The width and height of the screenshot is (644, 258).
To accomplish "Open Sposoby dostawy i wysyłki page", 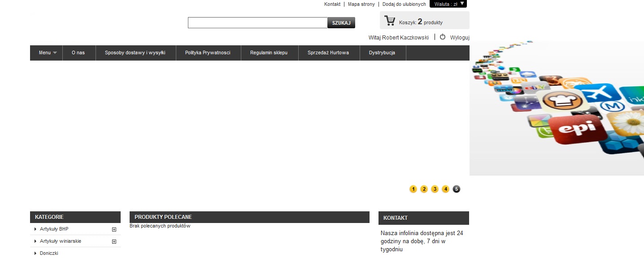I will click(135, 52).
